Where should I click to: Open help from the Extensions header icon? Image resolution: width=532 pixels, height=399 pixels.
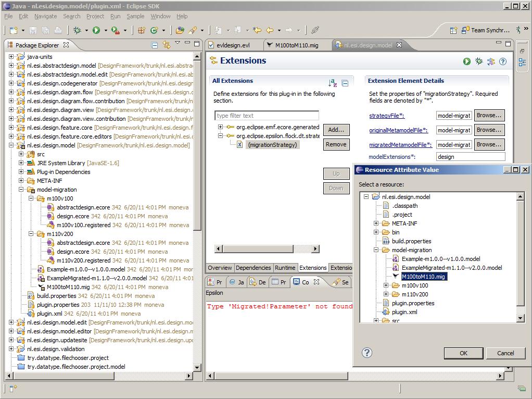[503, 61]
